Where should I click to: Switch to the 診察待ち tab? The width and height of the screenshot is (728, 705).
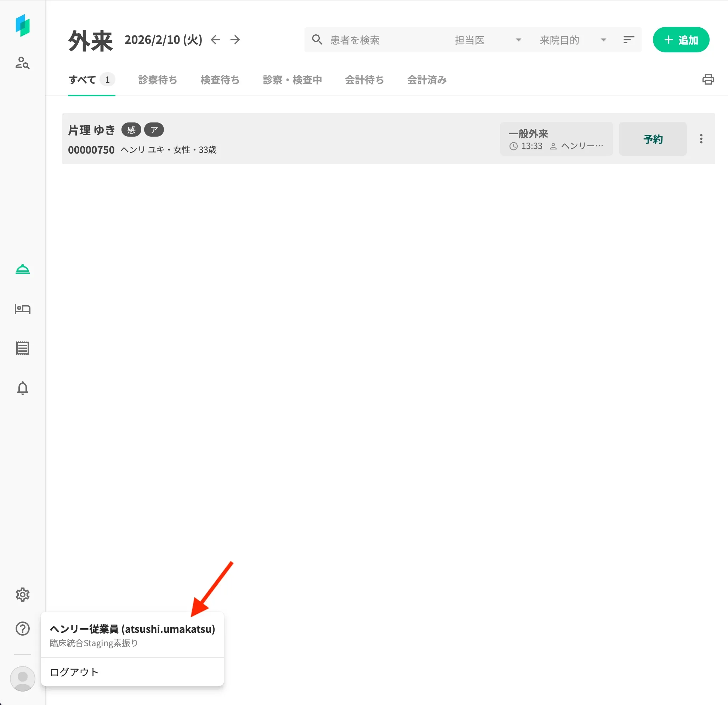coord(158,80)
